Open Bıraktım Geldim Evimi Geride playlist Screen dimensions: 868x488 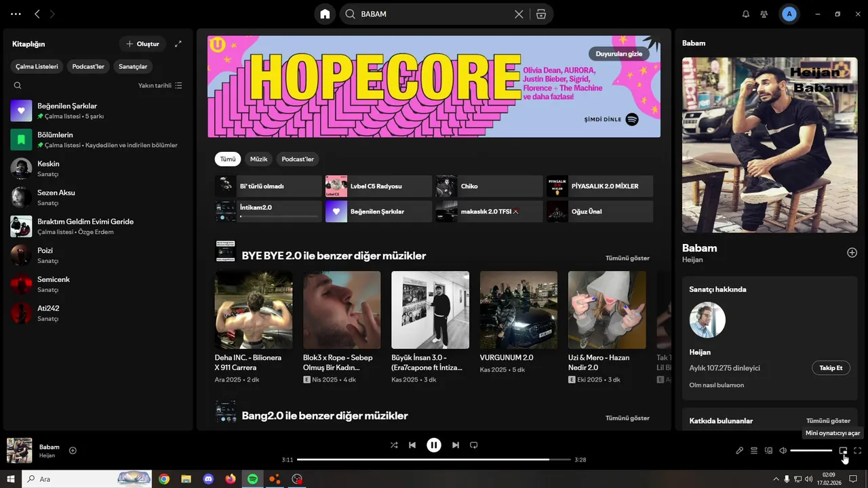tap(98, 226)
